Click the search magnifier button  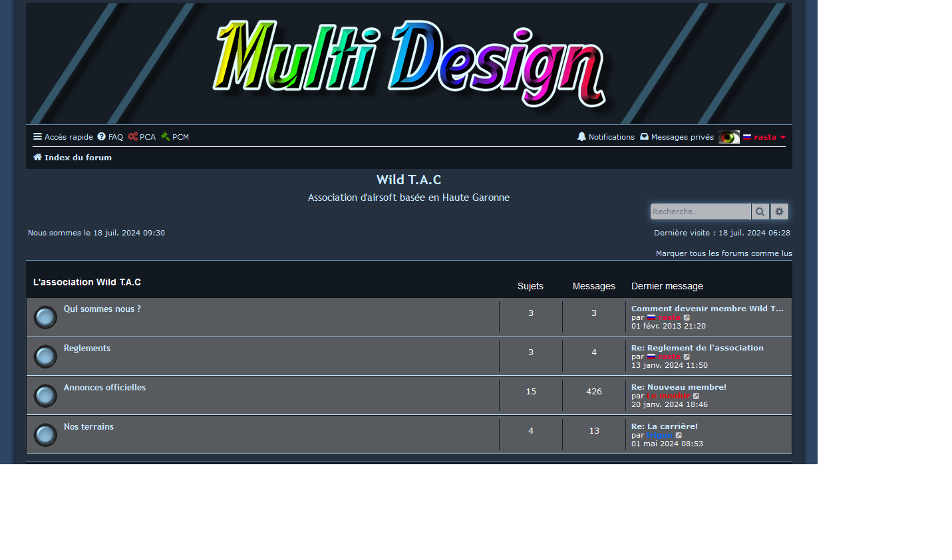coord(760,211)
